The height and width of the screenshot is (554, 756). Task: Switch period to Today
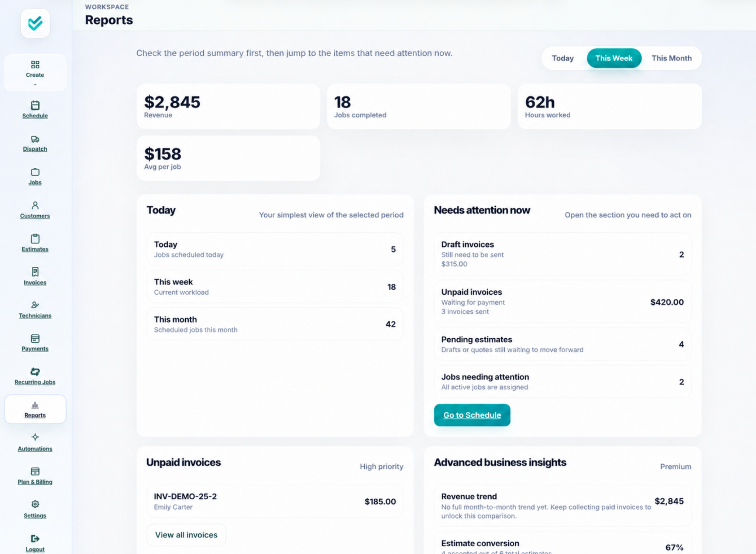point(563,58)
